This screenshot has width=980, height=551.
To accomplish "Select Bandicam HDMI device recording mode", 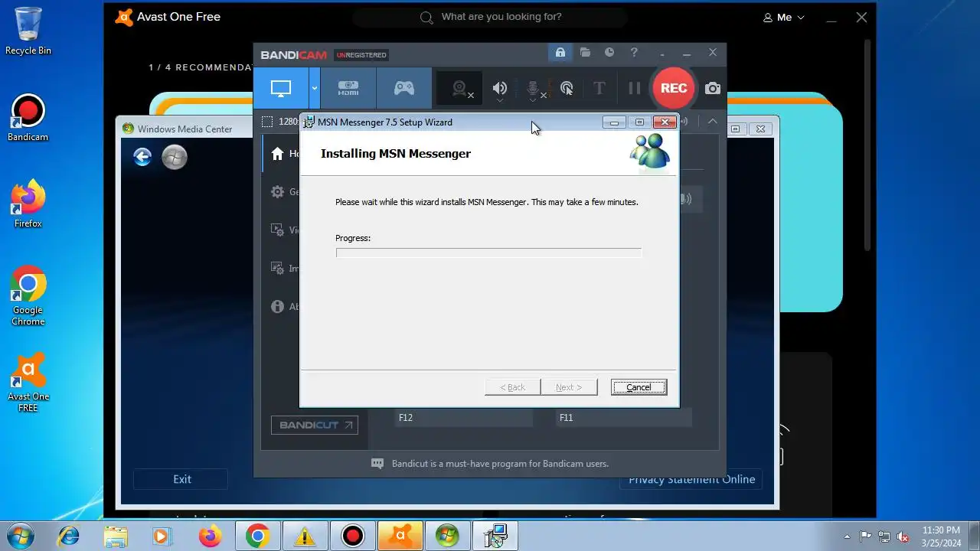I will click(x=348, y=88).
